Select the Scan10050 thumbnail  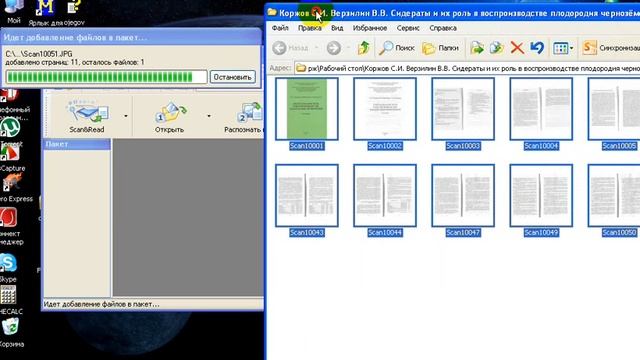[614, 196]
